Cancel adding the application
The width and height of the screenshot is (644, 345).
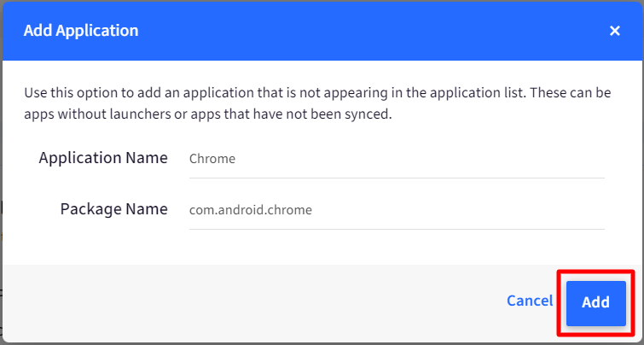530,301
